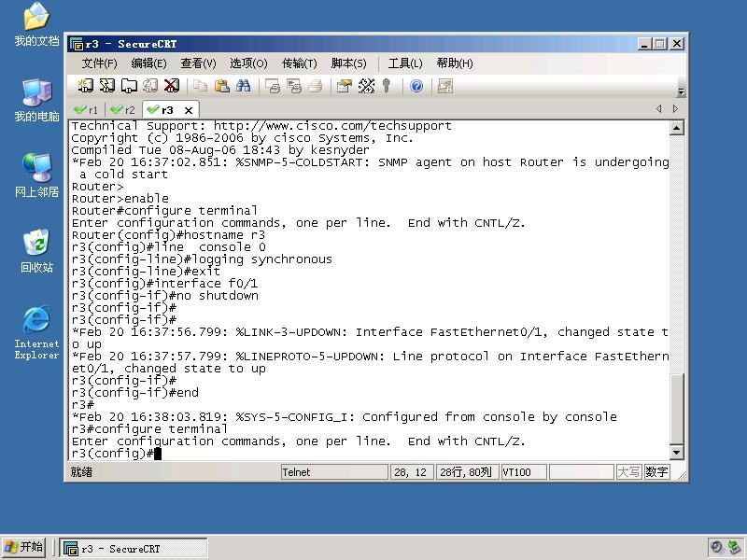Screen dimensions: 747x560
Task: Click the SecureFX icon at toolbar end
Action: pos(445,86)
